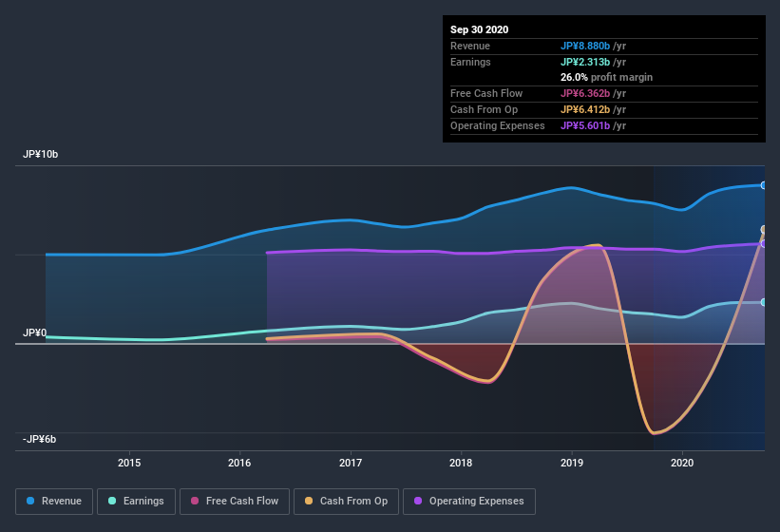Click the purple Operating Expenses legend dot
The width and height of the screenshot is (780, 532).
[418, 501]
